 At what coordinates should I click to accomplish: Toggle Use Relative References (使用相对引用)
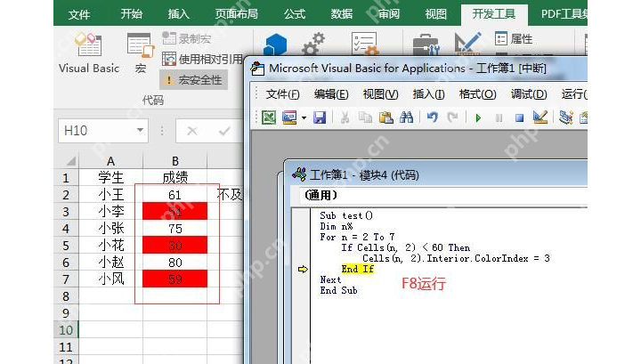[202, 60]
